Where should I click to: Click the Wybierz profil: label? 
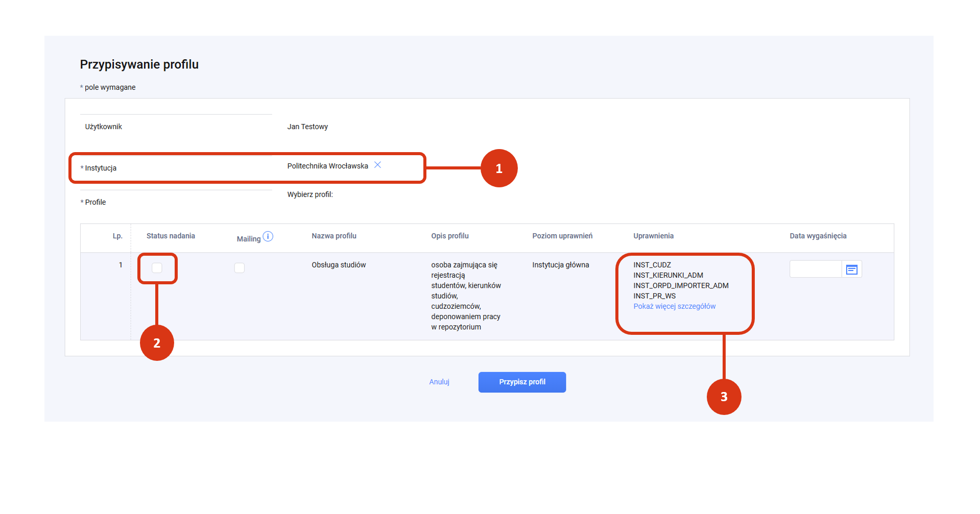(310, 194)
